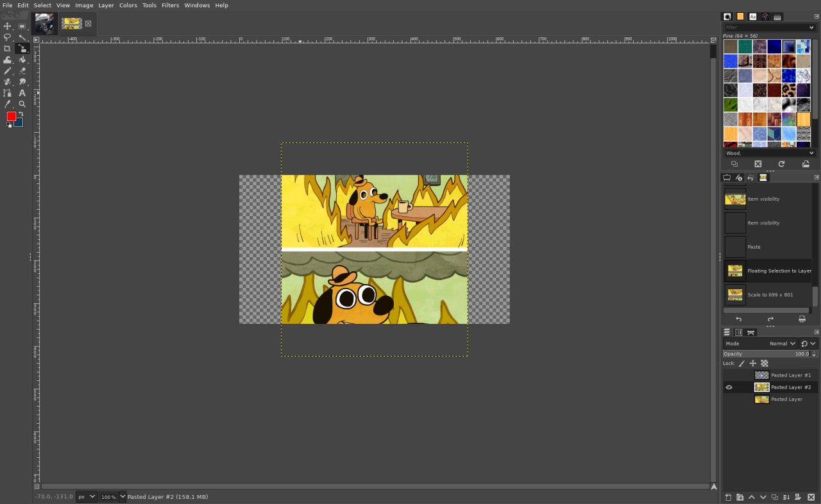Expand the Wood tag assignment dropdown
The width and height of the screenshot is (821, 504).
[811, 153]
